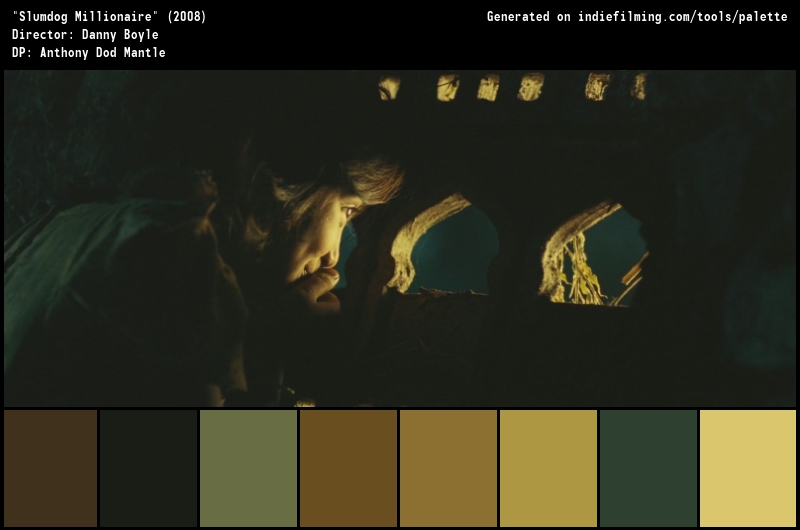Select the near-black green swatch
800x530 pixels.
[x=148, y=468]
